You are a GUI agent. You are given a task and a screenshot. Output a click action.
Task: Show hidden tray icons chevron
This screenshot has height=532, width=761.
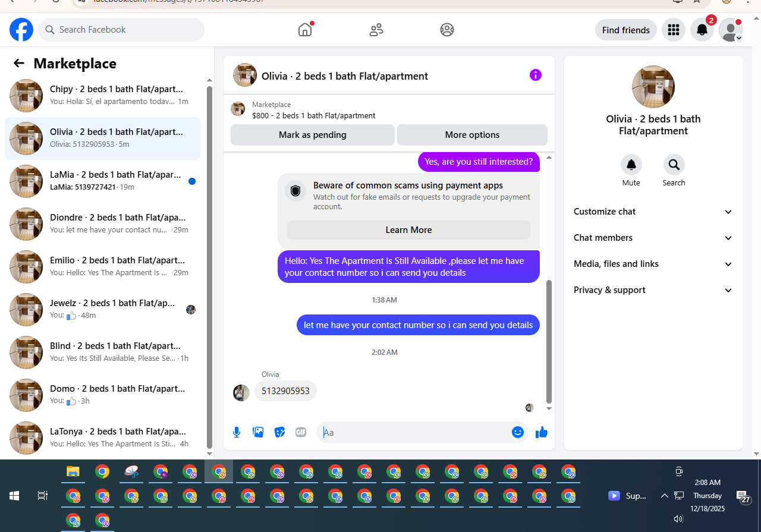tap(664, 496)
